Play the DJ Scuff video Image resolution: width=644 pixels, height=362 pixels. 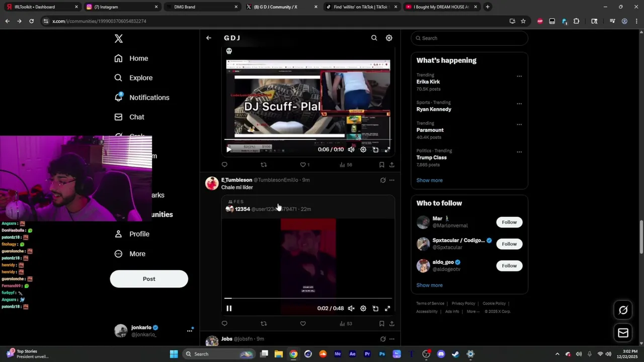pos(229,149)
